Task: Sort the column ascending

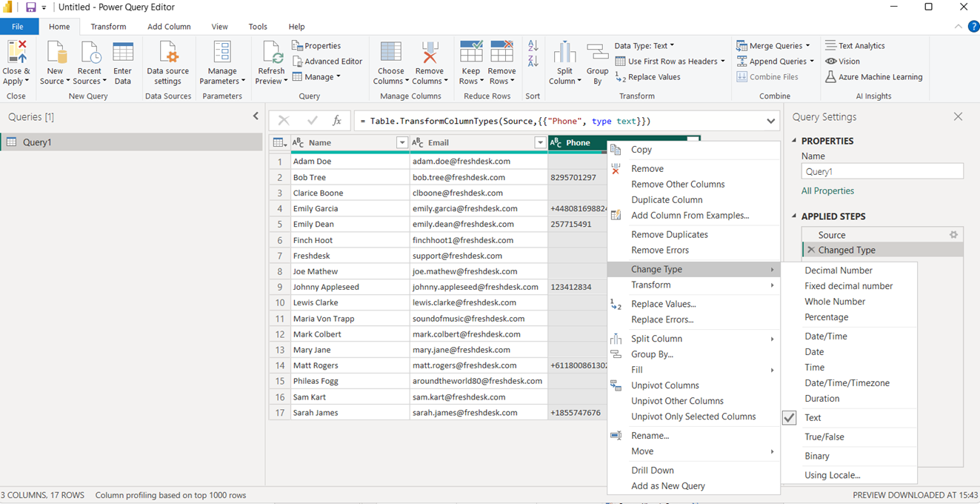Action: click(x=533, y=46)
